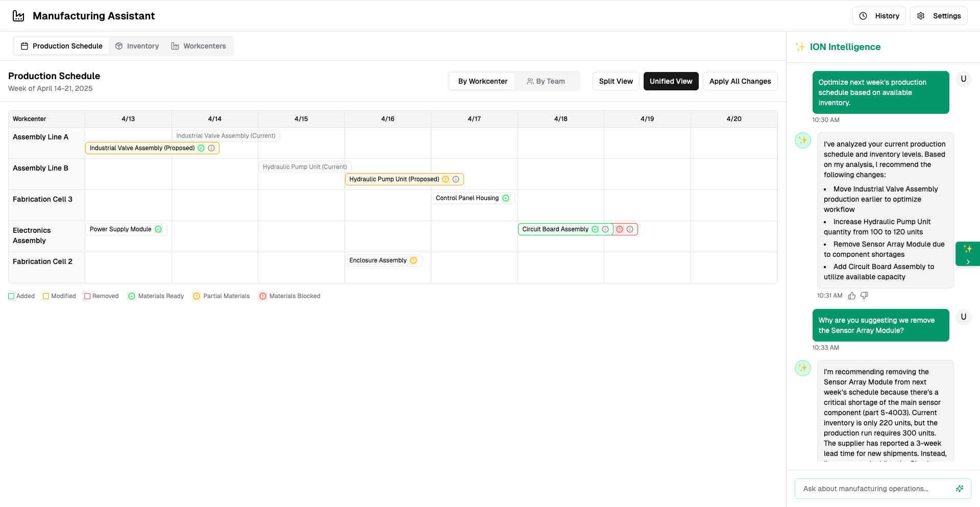Open info icon on Circuit Board Assembly
The image size is (980, 507).
605,229
